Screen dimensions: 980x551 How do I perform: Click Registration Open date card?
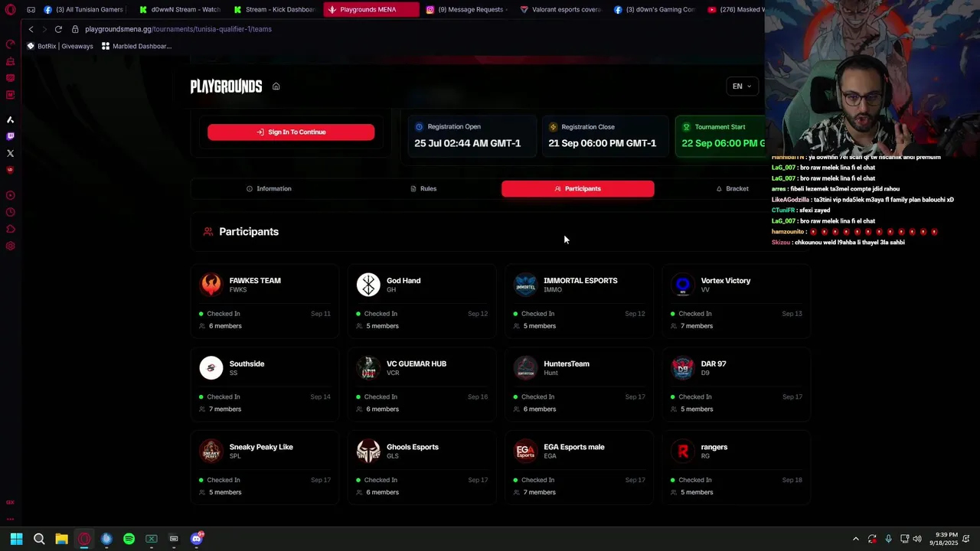[x=472, y=135]
